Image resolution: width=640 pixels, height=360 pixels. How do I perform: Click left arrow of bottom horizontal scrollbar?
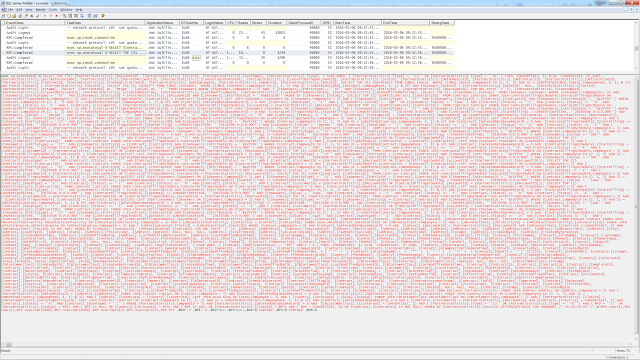pos(3,344)
